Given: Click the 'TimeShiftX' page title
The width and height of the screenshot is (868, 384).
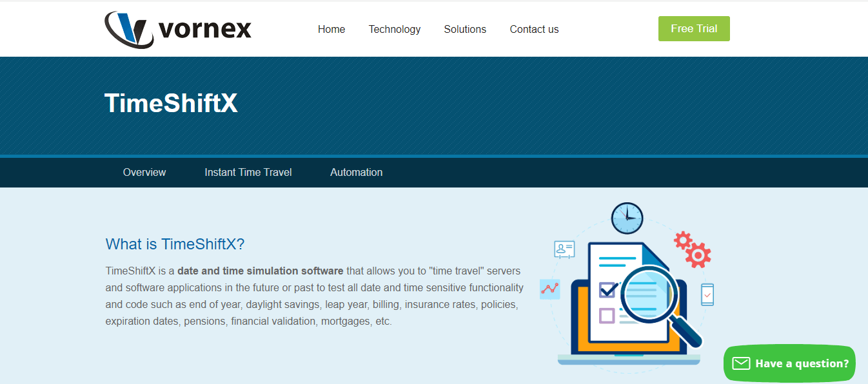Looking at the screenshot, I should point(171,103).
